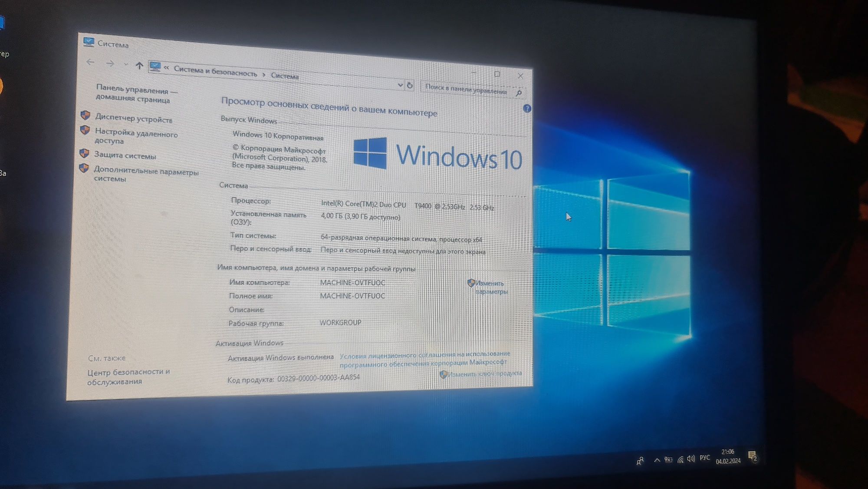This screenshot has width=868, height=489.
Task: Click the Система window title icon
Action: tap(89, 42)
